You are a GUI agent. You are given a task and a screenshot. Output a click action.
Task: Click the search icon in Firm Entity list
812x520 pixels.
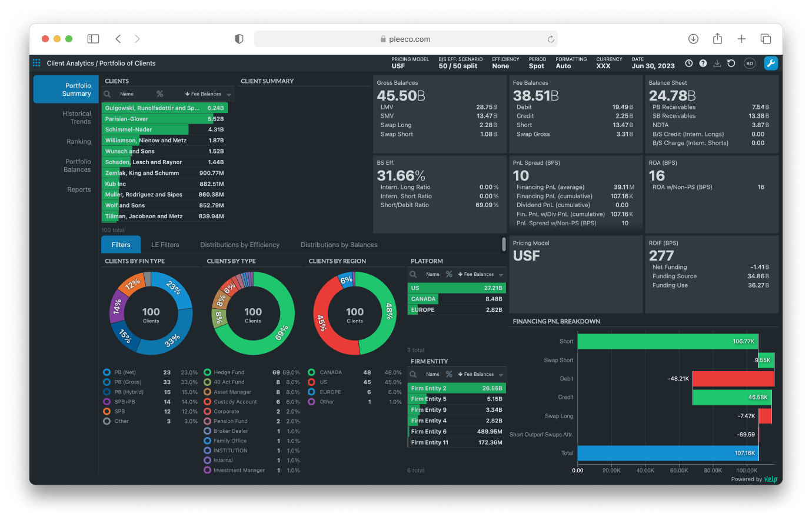[x=413, y=374]
